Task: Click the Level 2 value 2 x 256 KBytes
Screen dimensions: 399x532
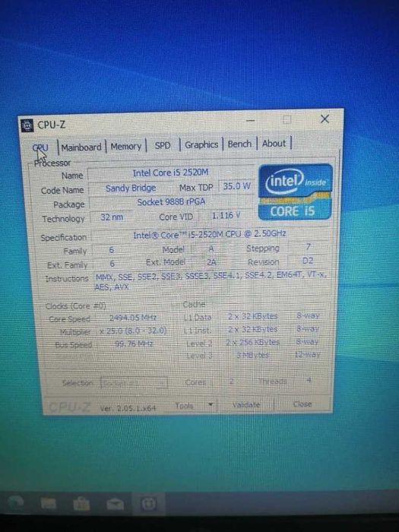Action: point(253,342)
